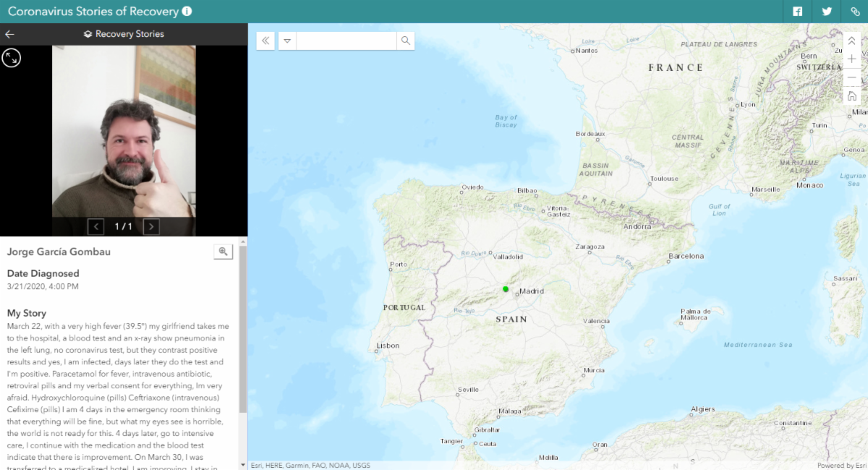
Task: Share the app on Twitter
Action: (x=826, y=12)
